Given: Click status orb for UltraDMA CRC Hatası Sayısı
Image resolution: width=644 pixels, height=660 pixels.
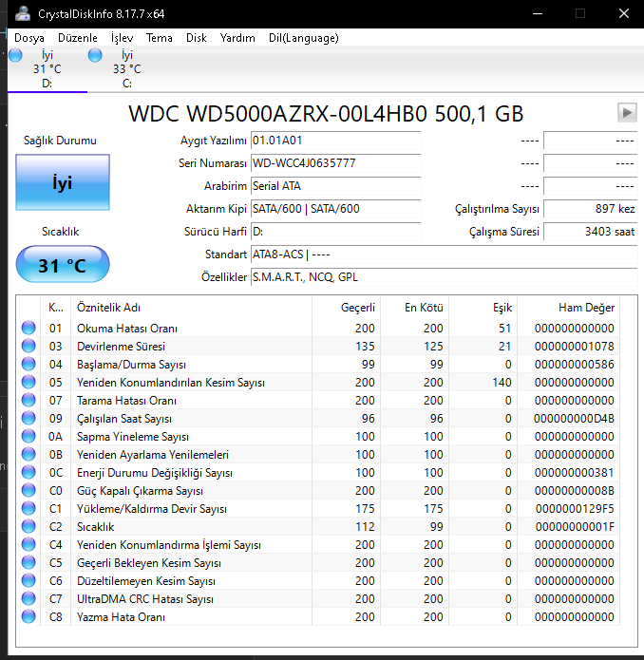Looking at the screenshot, I should coord(28,598).
